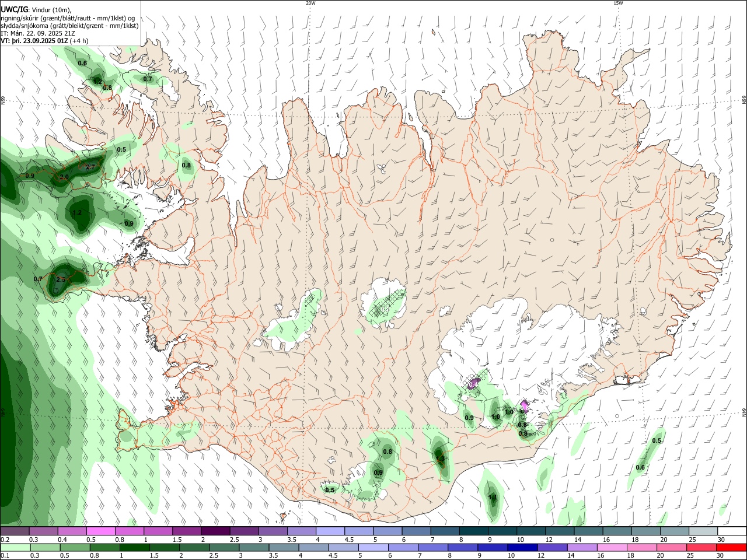Pick the dark blue 10 swatch in rain scale
The height and width of the screenshot is (560, 747).
[522, 547]
